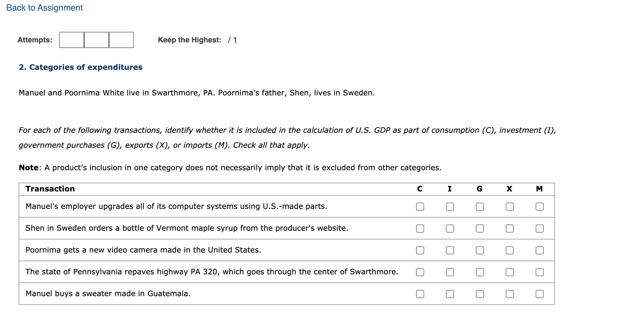Check the G box for PA 320 highway repaving

(x=480, y=272)
